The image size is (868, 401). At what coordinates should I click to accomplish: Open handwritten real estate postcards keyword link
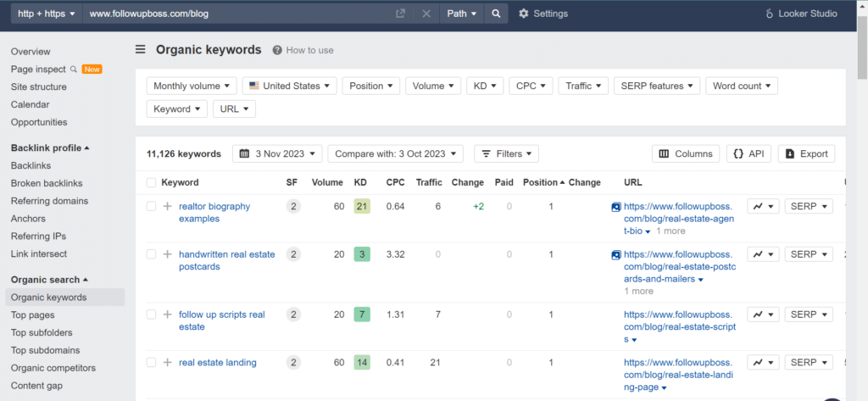[226, 260]
